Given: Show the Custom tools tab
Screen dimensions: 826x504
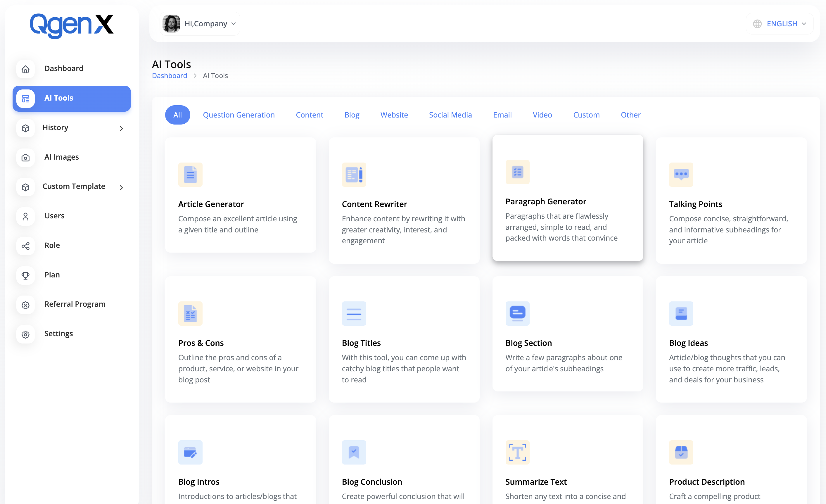Looking at the screenshot, I should (586, 115).
